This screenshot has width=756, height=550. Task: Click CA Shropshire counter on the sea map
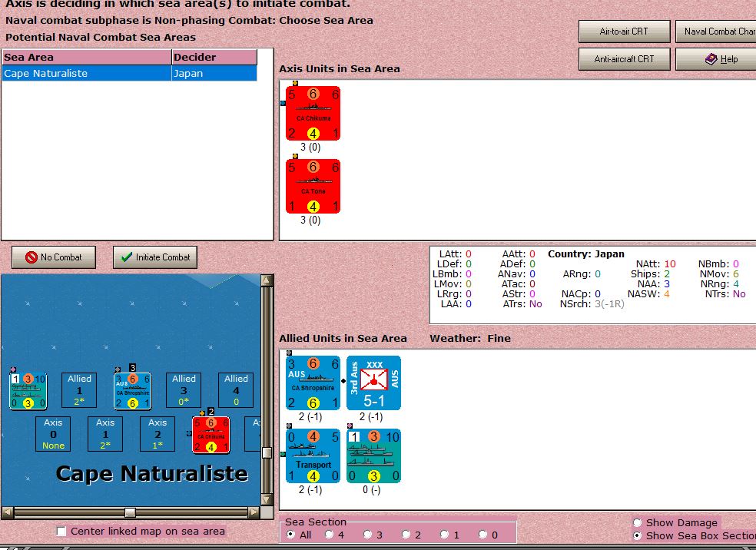[133, 390]
